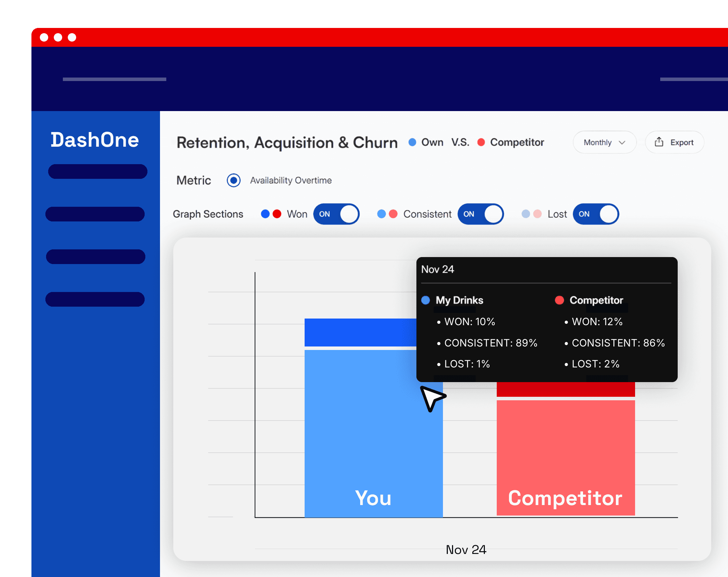Click the 'V.S.' text in the heading
Viewport: 728px width, 577px height.
click(460, 142)
